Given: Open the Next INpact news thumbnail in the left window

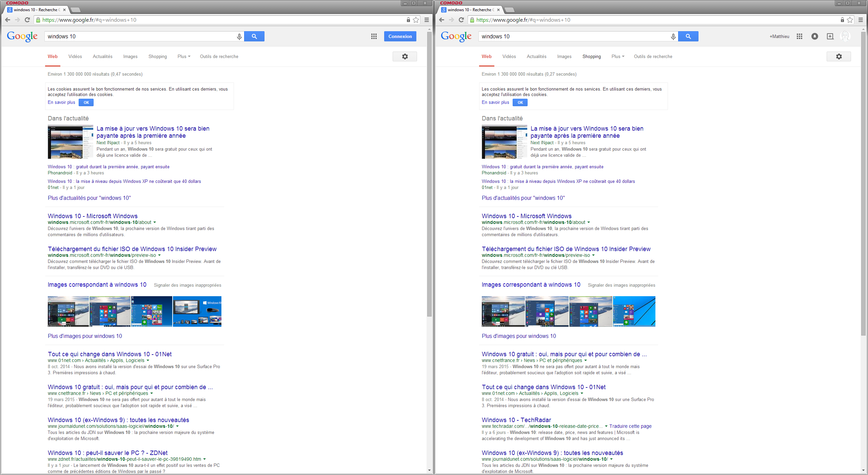Looking at the screenshot, I should [71, 142].
